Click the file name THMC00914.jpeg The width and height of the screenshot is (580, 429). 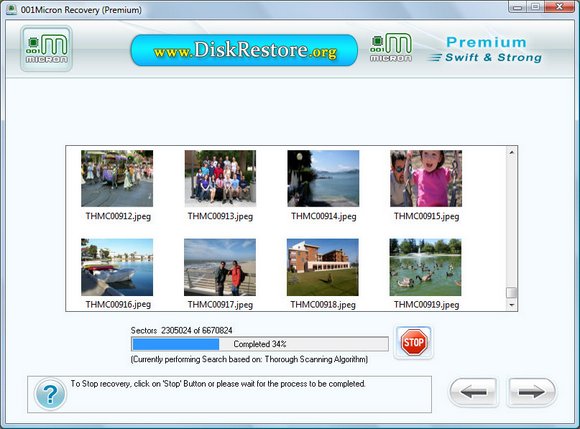pos(324,216)
